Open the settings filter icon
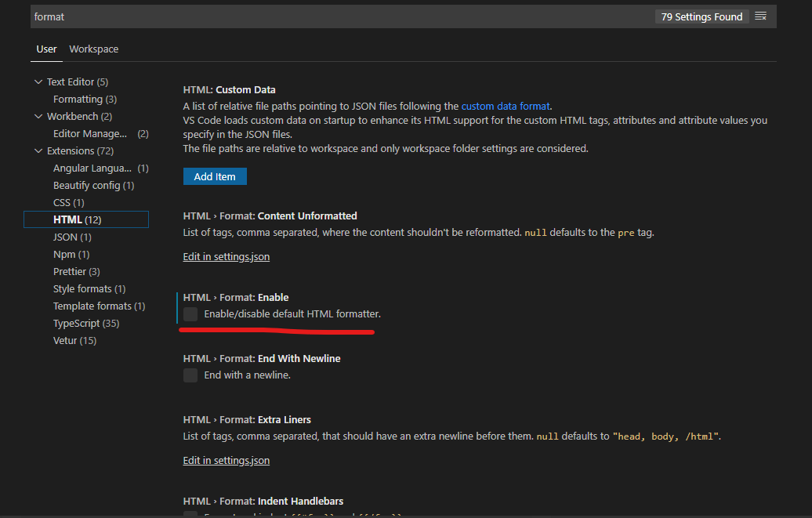 759,16
